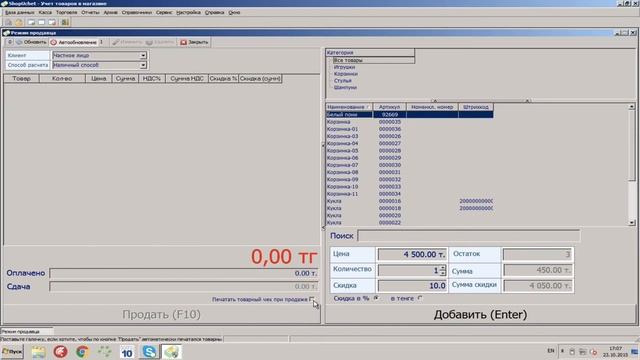
Task: Click the ShopUchet application title icon
Action: click(4, 3)
